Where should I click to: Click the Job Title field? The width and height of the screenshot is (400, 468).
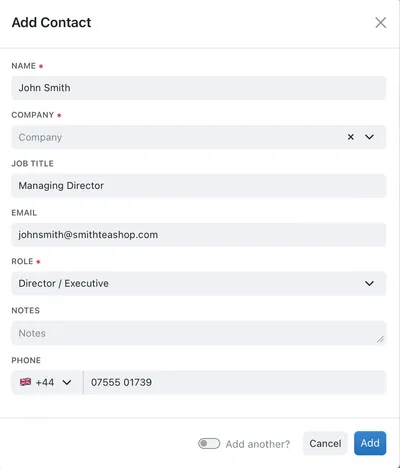[199, 186]
